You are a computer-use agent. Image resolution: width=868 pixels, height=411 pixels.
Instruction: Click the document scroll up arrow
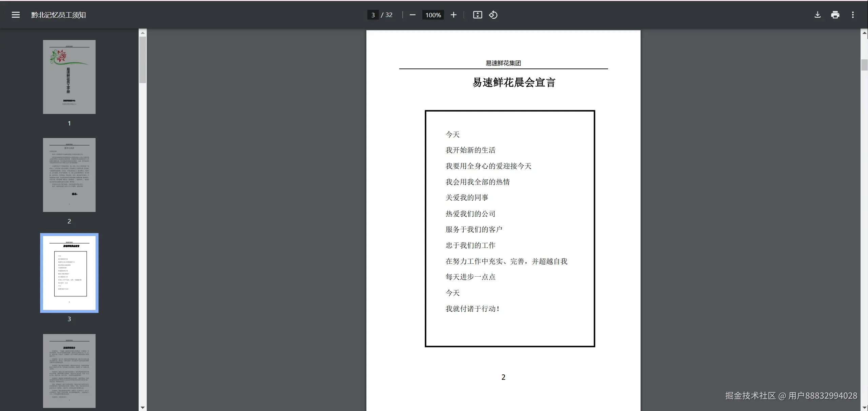click(864, 33)
